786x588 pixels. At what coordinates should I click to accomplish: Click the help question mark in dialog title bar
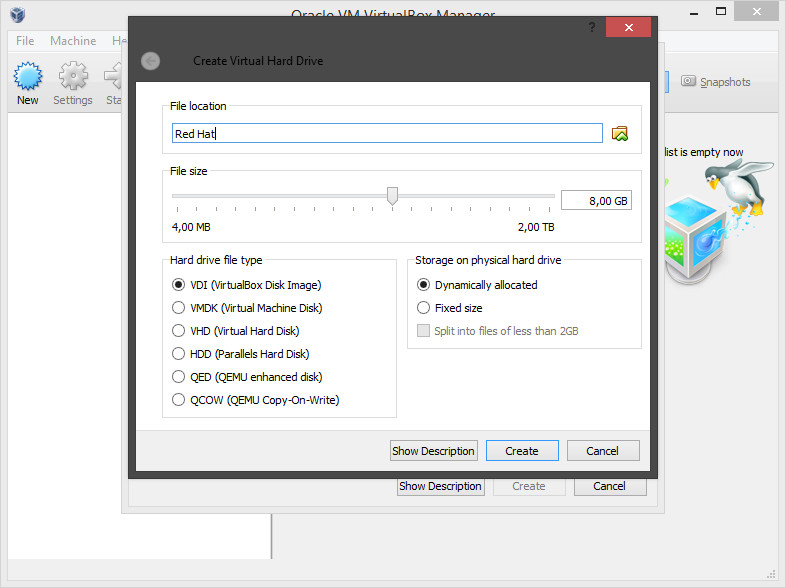coord(592,27)
